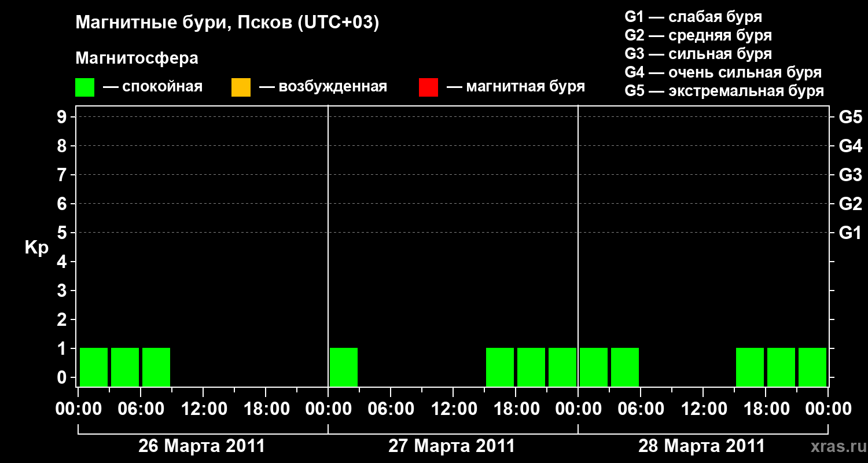Viewport: 868px width, 463px height.
Task: Click the '12:00' time label under 27 March
Action: 453,409
